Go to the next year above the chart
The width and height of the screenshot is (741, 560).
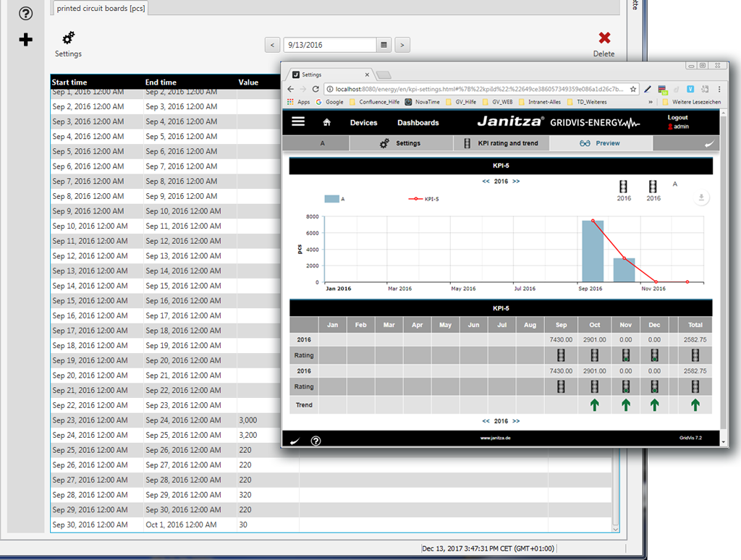[516, 182]
